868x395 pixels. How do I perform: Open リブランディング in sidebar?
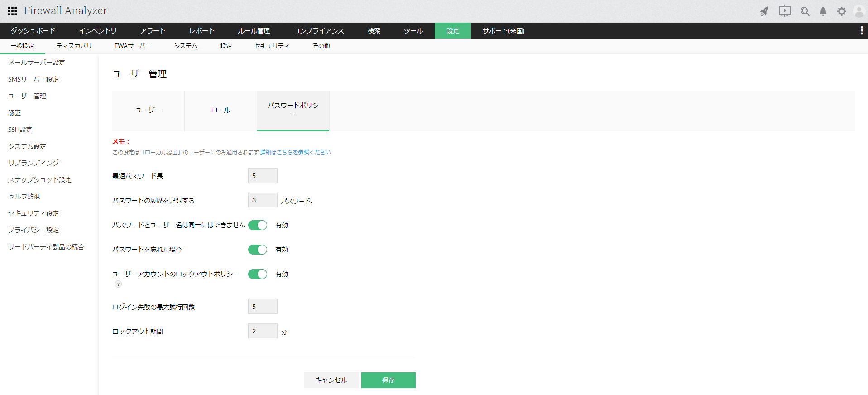point(34,163)
